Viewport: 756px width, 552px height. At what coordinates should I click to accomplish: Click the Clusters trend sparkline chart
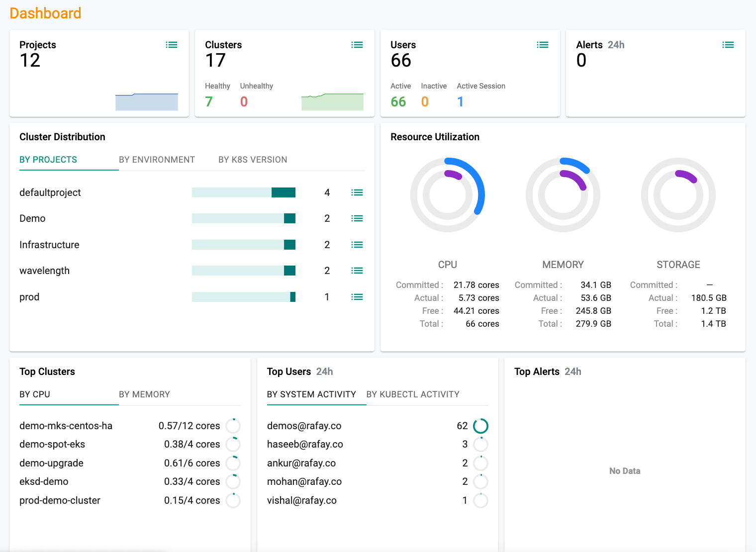332,102
